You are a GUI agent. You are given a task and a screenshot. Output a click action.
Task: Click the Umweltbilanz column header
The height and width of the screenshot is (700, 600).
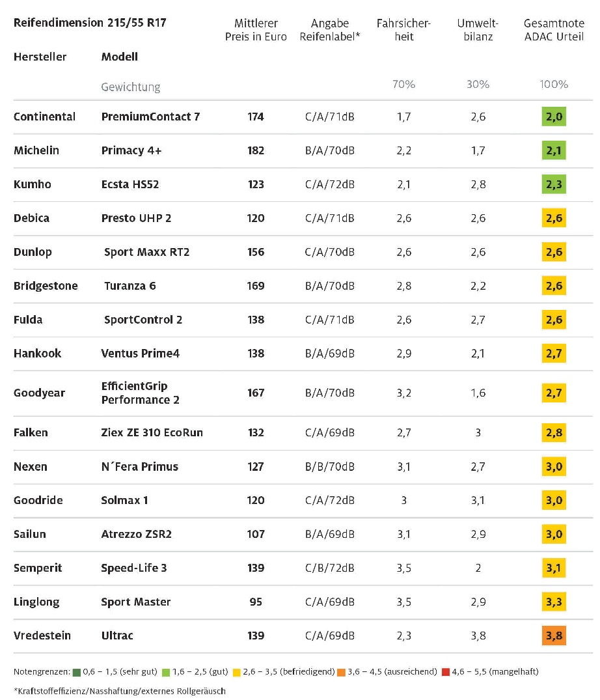click(478, 30)
